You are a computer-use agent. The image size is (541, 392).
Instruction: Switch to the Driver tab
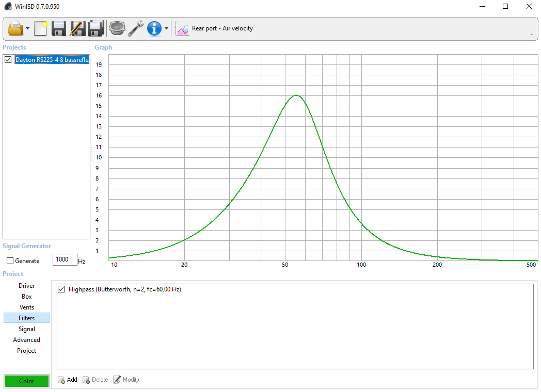pos(26,285)
